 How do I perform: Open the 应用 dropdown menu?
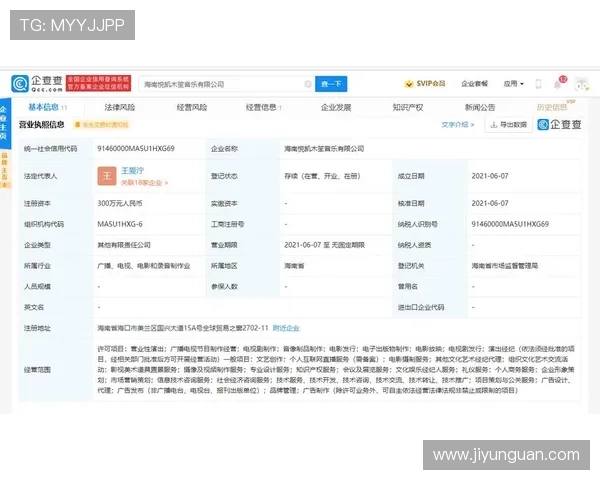pos(513,83)
